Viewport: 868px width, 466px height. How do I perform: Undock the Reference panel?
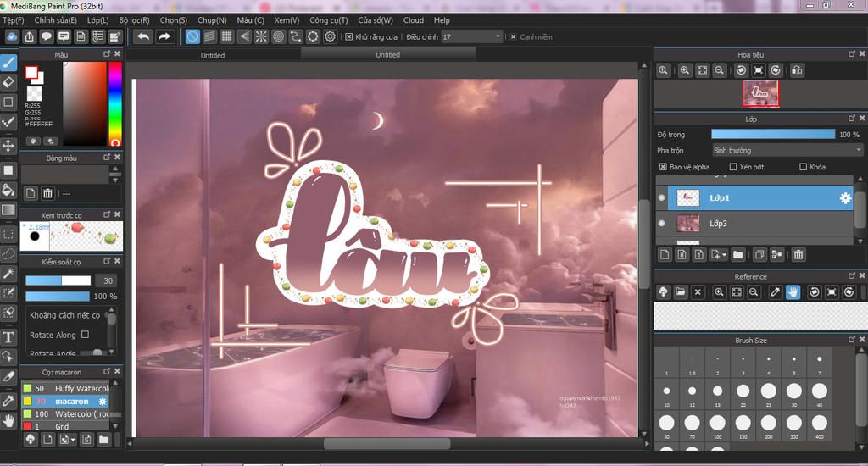[x=852, y=275]
